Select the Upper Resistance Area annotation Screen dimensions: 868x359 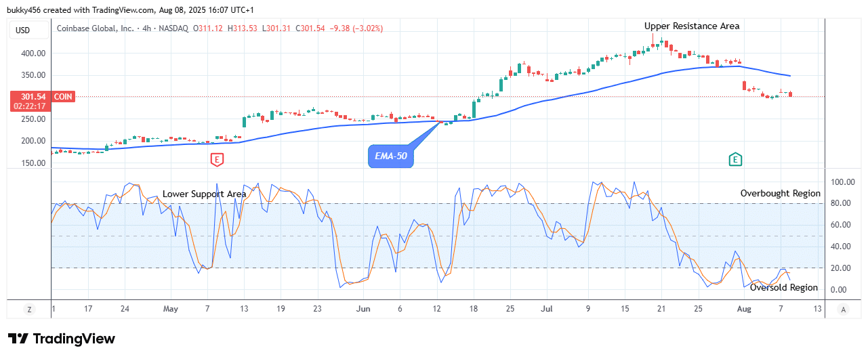pos(692,26)
